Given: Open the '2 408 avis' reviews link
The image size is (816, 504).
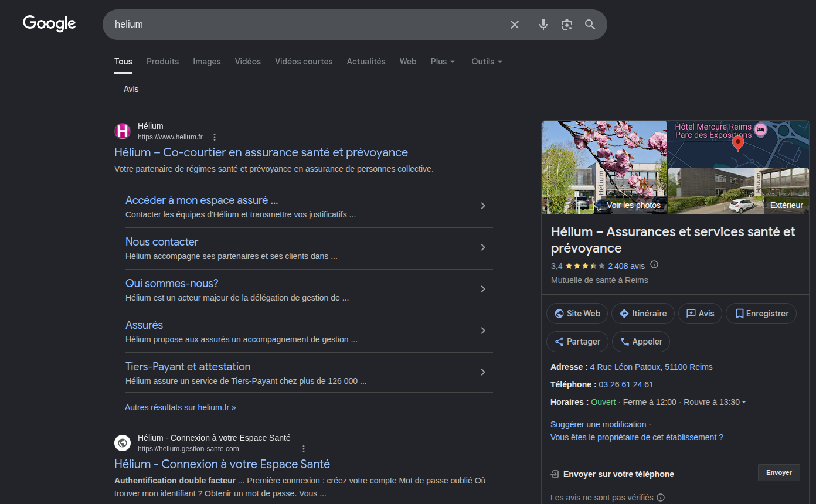Looking at the screenshot, I should (626, 266).
